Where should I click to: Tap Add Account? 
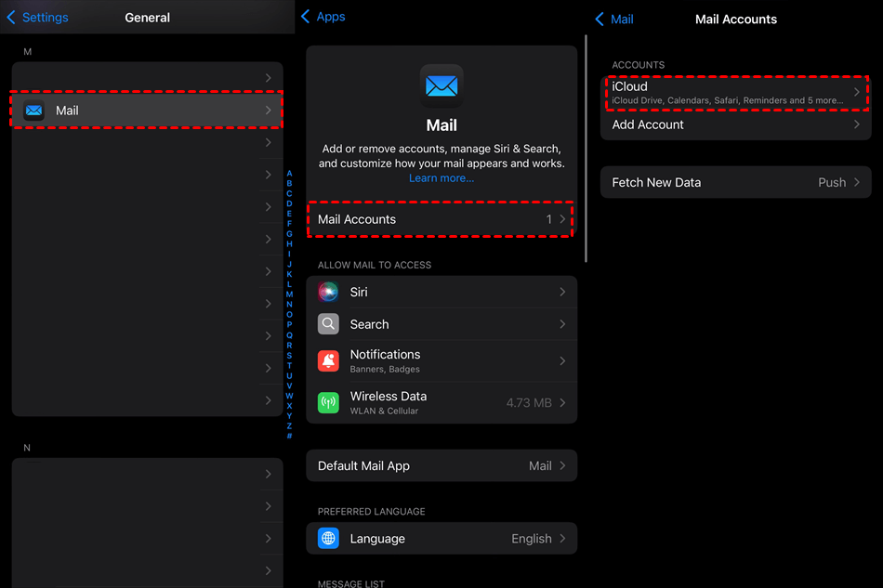coord(735,124)
